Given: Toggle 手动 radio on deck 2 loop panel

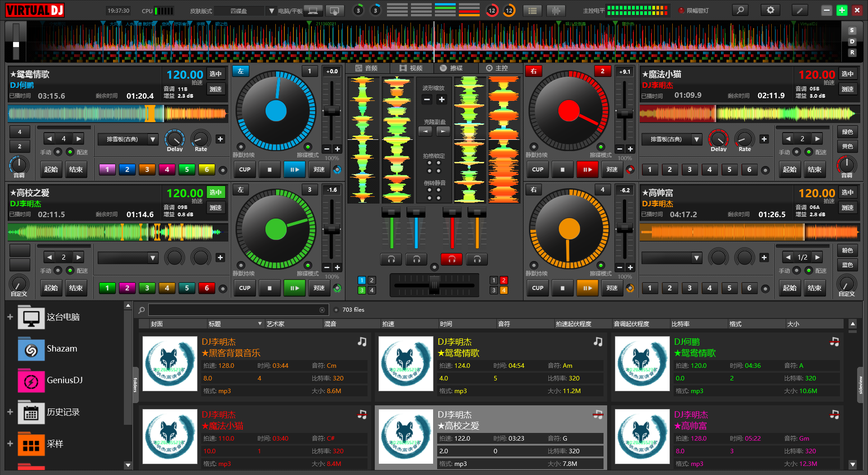Looking at the screenshot, I should 797,152.
